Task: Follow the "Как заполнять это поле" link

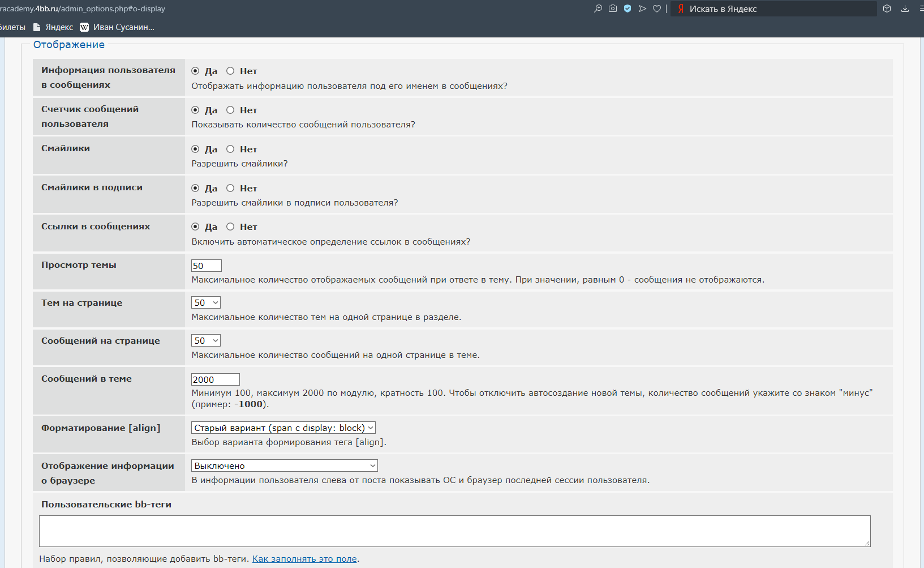Action: coord(304,559)
